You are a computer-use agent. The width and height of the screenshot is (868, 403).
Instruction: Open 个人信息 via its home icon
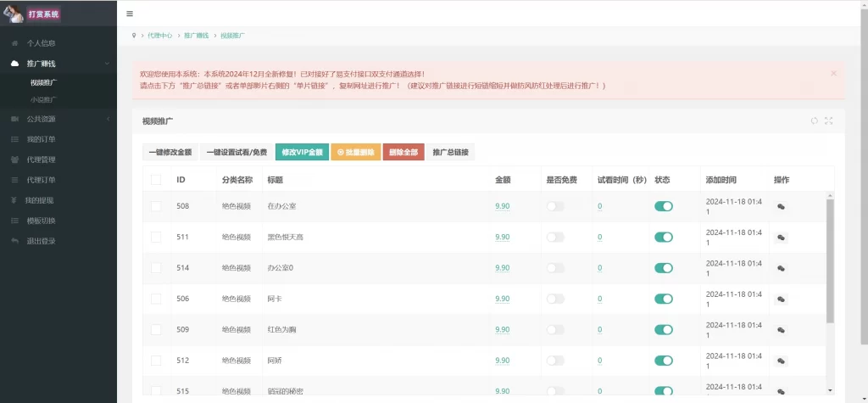click(14, 43)
